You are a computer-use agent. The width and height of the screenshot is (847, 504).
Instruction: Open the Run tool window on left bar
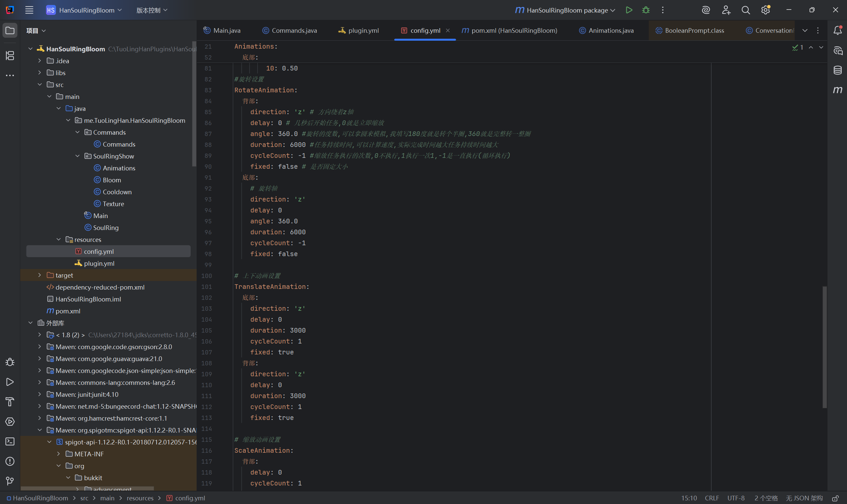pos(10,382)
